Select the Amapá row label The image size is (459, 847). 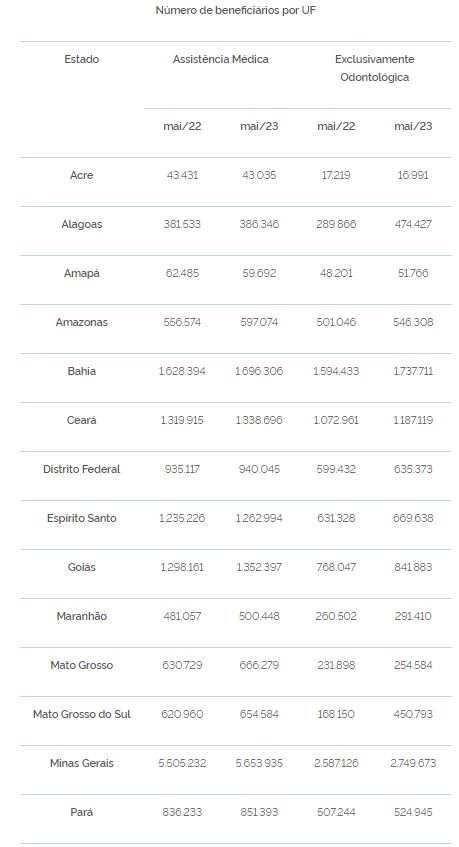82,273
